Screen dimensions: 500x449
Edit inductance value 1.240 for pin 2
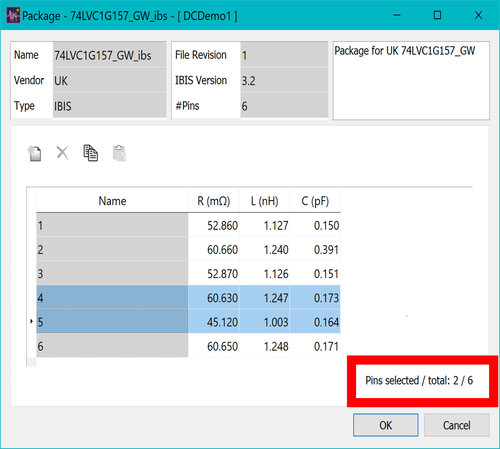tap(264, 250)
